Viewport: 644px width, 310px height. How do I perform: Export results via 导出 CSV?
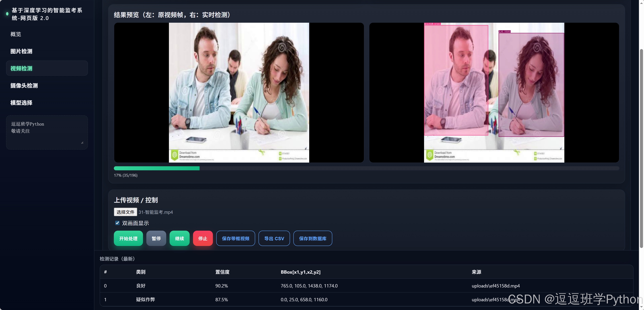(274, 238)
